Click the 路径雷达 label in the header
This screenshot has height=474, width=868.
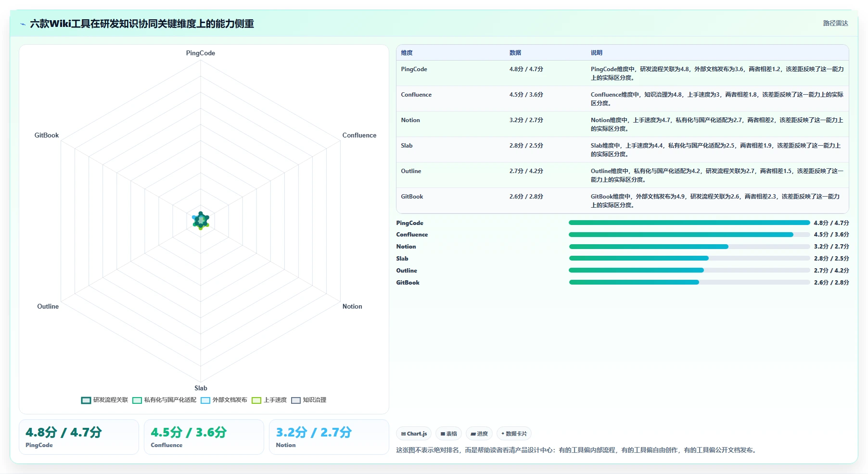[835, 23]
